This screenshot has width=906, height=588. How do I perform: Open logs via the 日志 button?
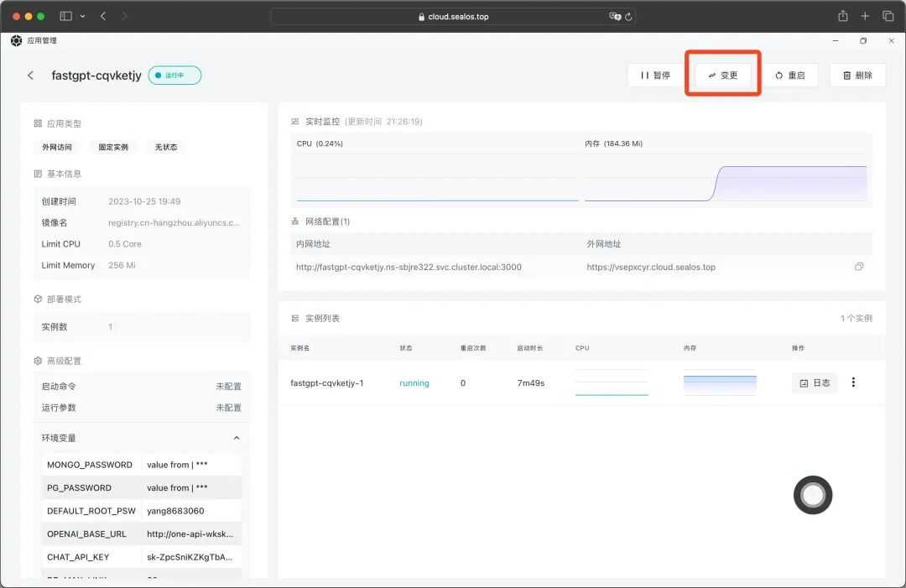tap(814, 383)
